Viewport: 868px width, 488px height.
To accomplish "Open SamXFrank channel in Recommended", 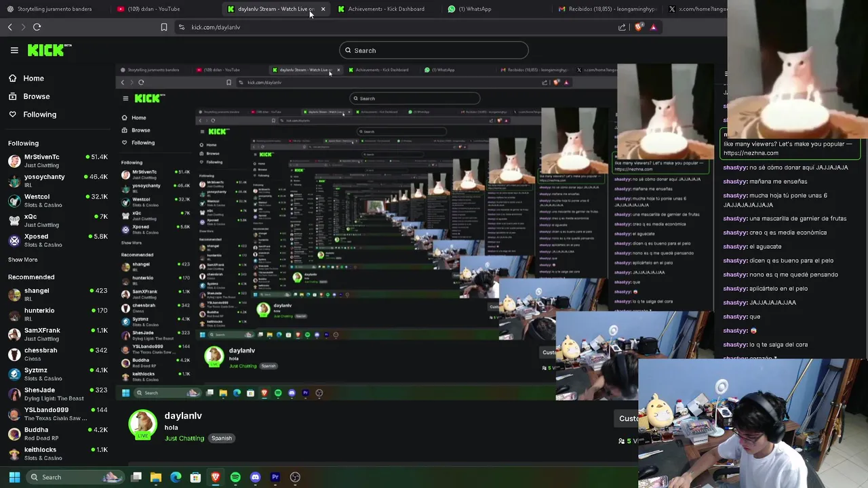I will click(58, 334).
